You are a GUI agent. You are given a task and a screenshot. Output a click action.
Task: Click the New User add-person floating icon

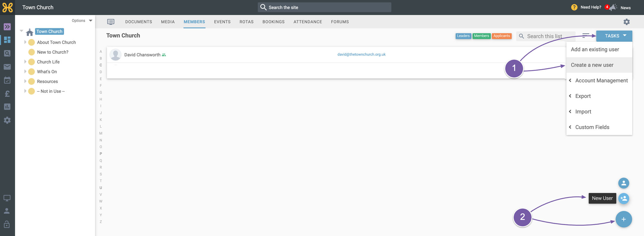[624, 198]
